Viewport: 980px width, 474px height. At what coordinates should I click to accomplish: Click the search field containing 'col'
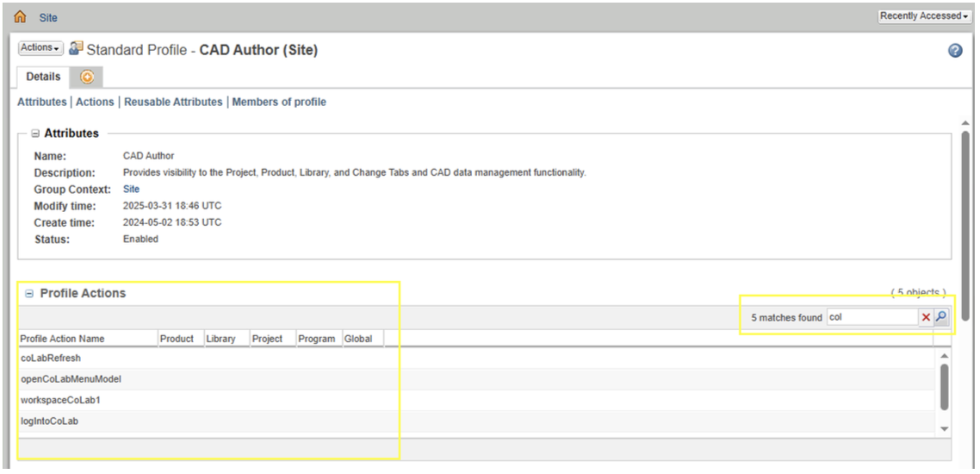pos(872,317)
